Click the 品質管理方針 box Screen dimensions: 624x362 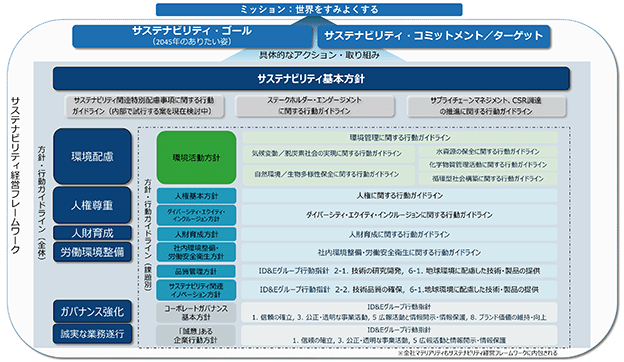196,271
